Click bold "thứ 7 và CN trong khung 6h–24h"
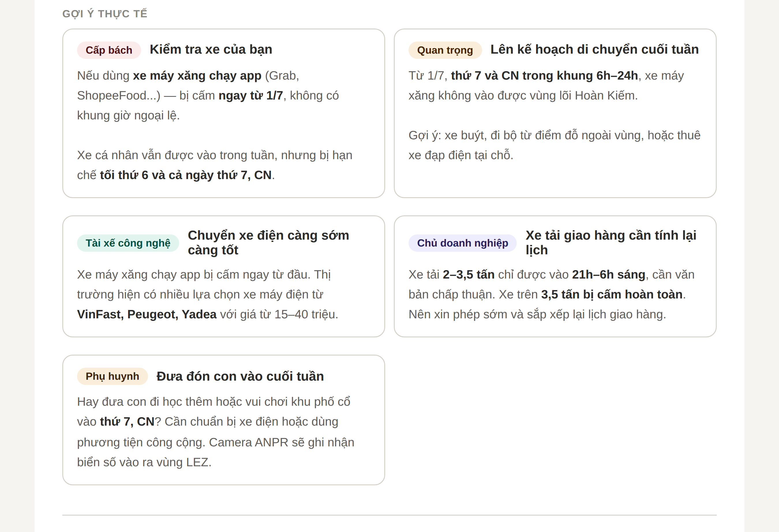 (544, 76)
